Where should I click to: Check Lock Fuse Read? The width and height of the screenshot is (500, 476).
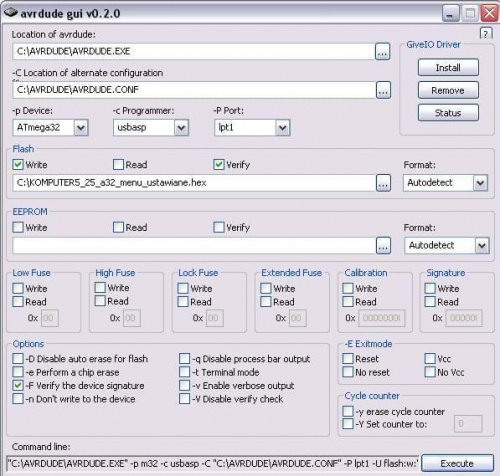(x=183, y=302)
